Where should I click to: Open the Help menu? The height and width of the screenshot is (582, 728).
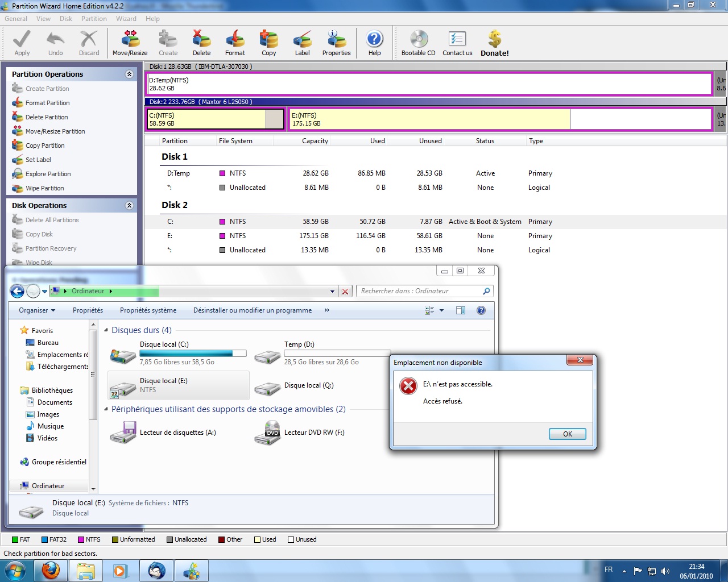(x=152, y=19)
